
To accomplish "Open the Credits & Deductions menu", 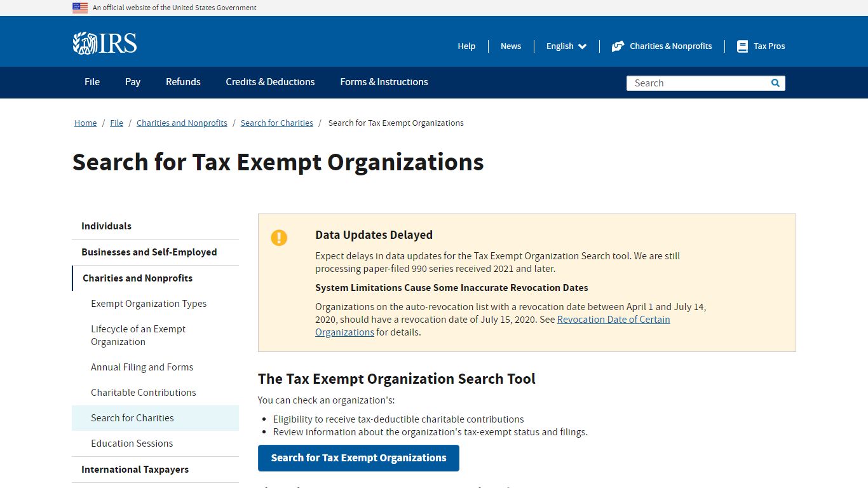I will pyautogui.click(x=270, y=82).
